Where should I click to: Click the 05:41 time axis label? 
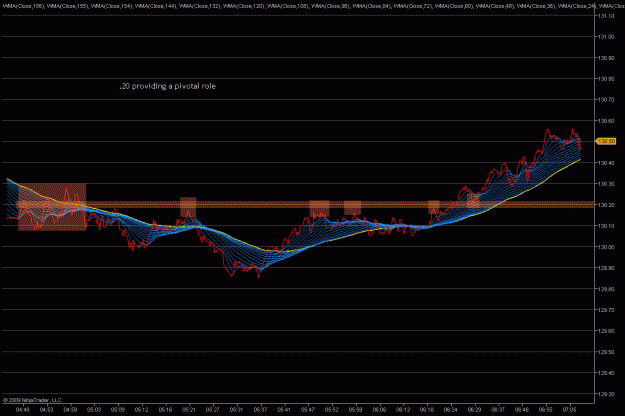(x=284, y=410)
